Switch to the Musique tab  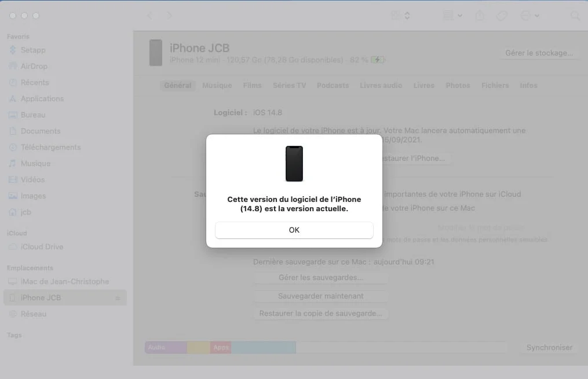[x=217, y=86]
